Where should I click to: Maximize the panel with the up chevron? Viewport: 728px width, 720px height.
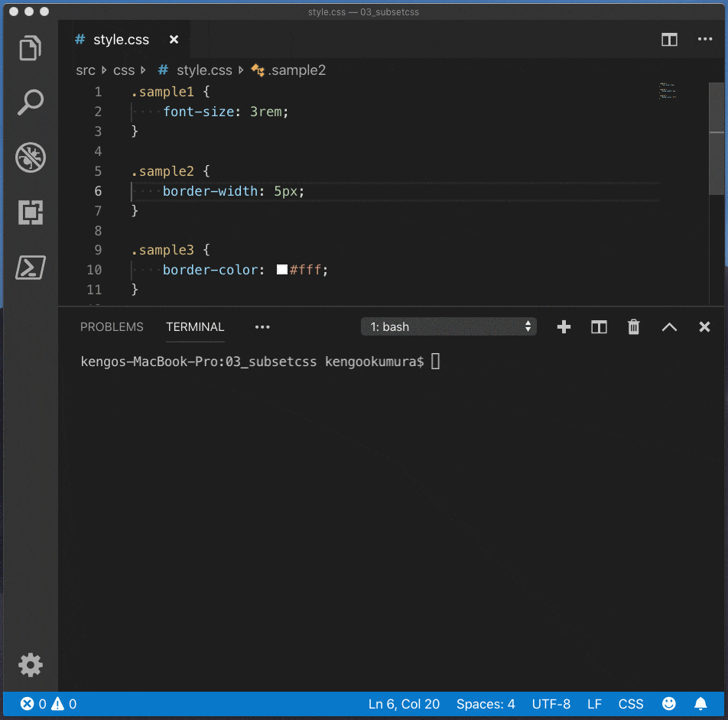tap(669, 327)
